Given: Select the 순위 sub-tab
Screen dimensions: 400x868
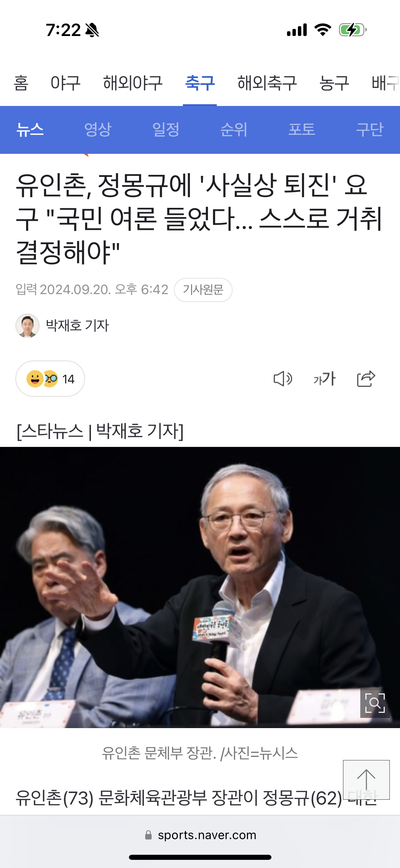Looking at the screenshot, I should [x=234, y=129].
